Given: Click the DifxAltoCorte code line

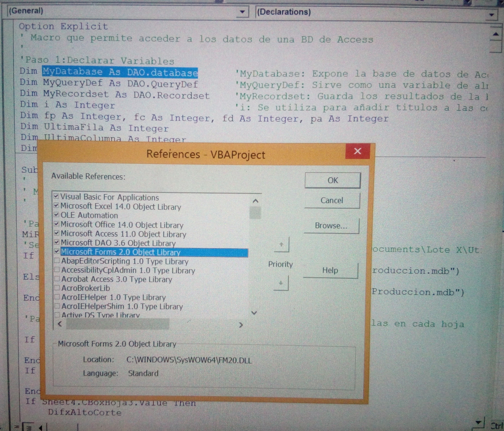Looking at the screenshot, I should click(84, 412).
